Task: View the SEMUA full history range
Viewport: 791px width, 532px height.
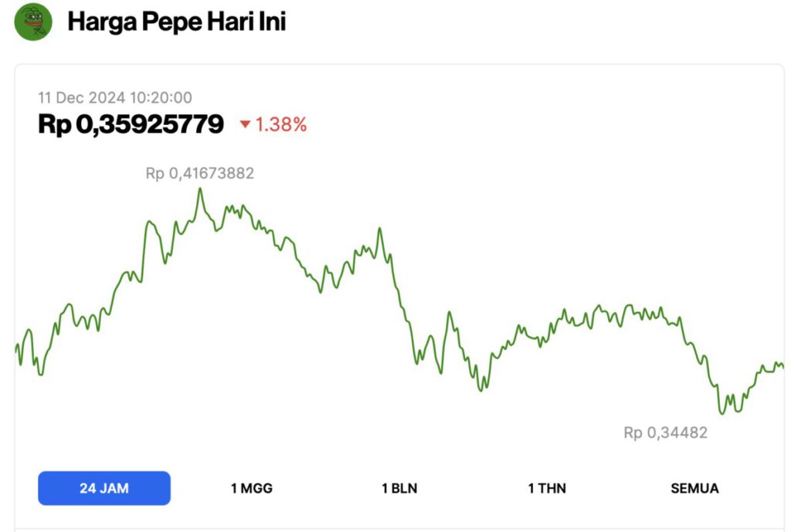Action: click(694, 488)
